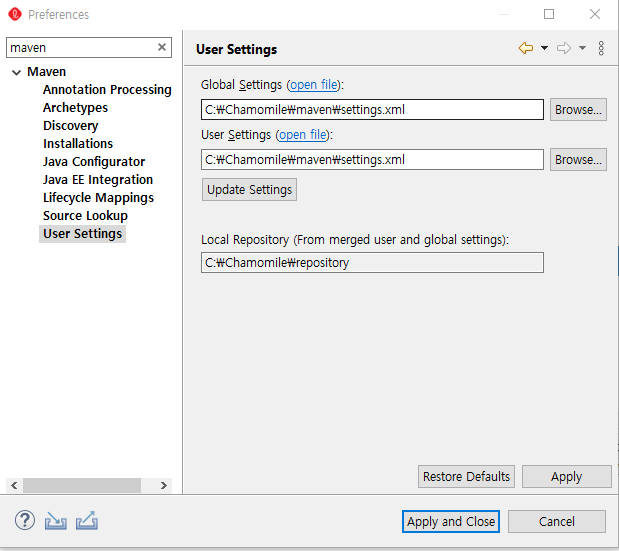The image size is (619, 551).
Task: Select Lifecycle Mappings preference page
Action: 98,198
